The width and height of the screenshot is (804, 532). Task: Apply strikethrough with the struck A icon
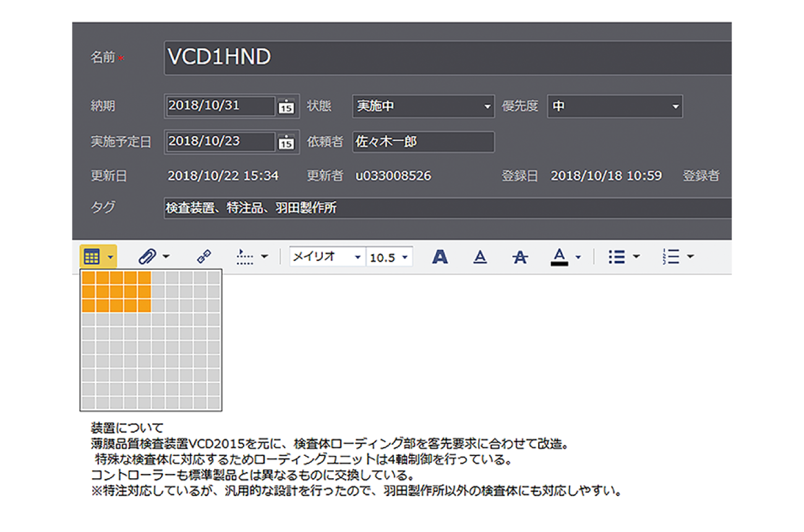(520, 256)
